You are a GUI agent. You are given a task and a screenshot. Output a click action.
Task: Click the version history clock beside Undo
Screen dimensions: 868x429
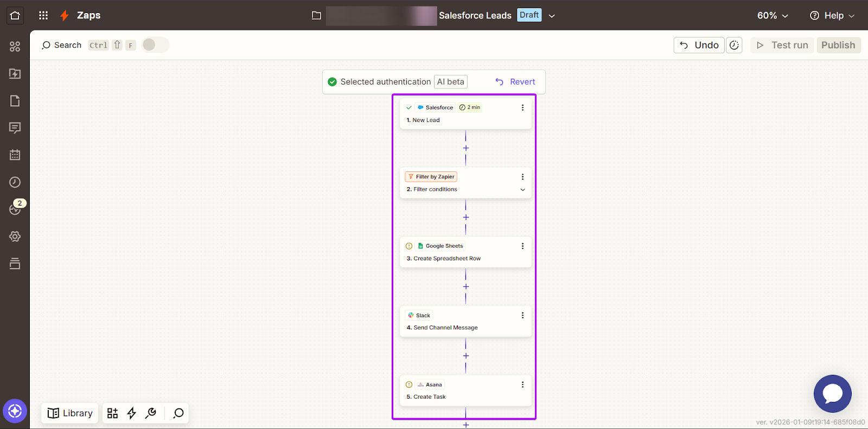(734, 45)
